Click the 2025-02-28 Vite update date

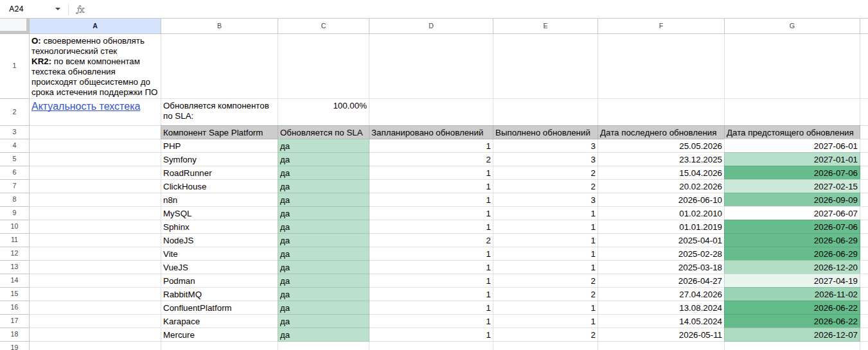click(x=661, y=254)
